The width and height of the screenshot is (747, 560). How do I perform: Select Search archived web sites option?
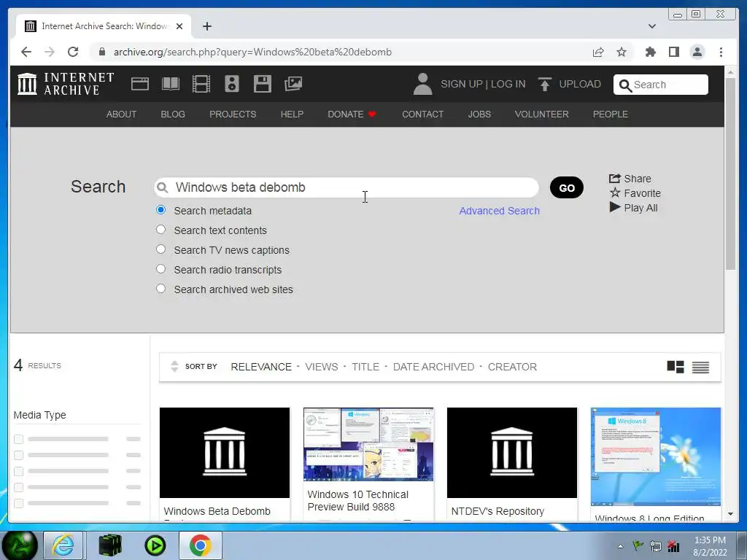161,289
